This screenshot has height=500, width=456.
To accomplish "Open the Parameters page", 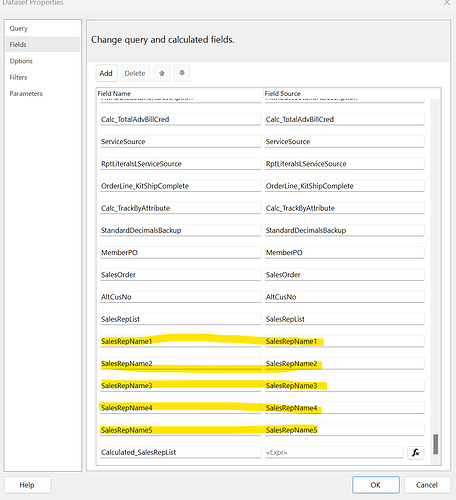I will [x=42, y=93].
